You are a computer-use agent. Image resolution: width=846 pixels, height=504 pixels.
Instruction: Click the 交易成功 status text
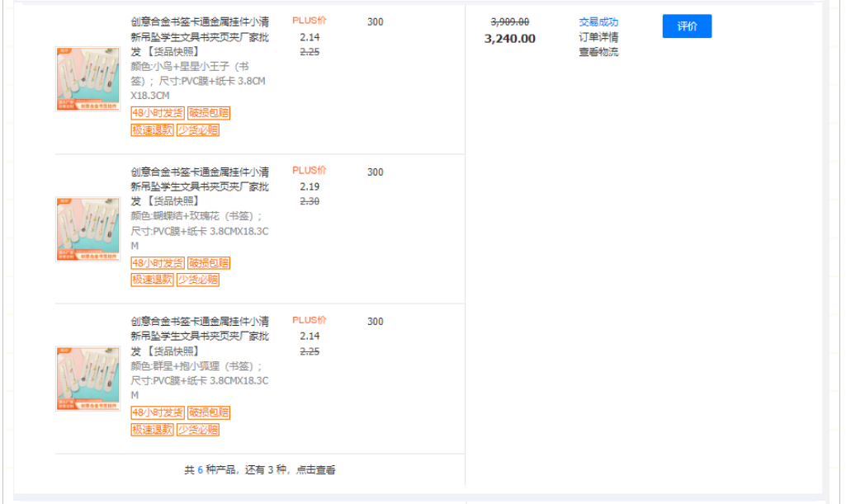pyautogui.click(x=598, y=22)
